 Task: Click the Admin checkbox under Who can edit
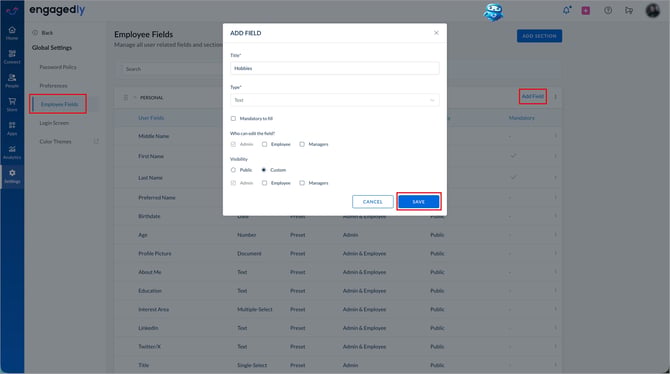click(x=233, y=144)
